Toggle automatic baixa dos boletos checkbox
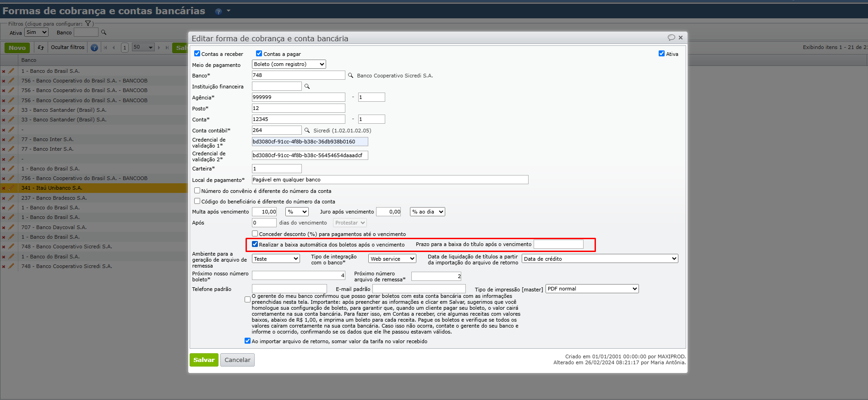The image size is (868, 400). pyautogui.click(x=255, y=244)
